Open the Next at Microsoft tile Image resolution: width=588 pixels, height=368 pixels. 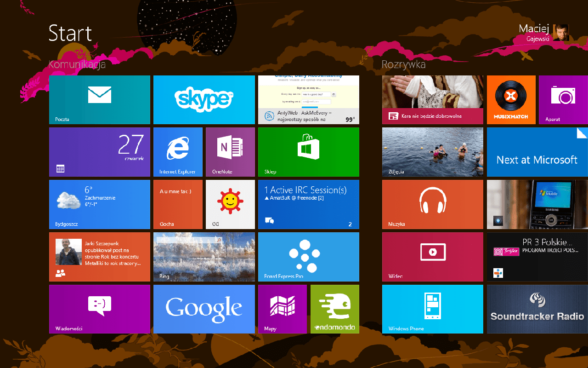[x=537, y=152]
